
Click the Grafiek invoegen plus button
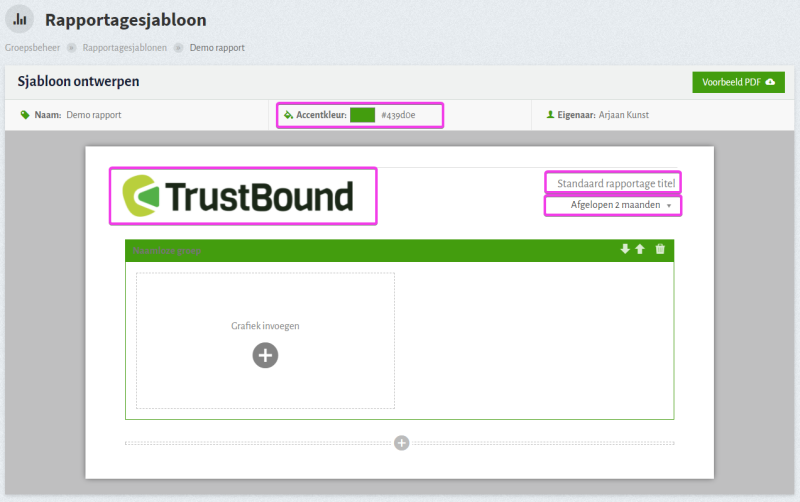coord(265,356)
